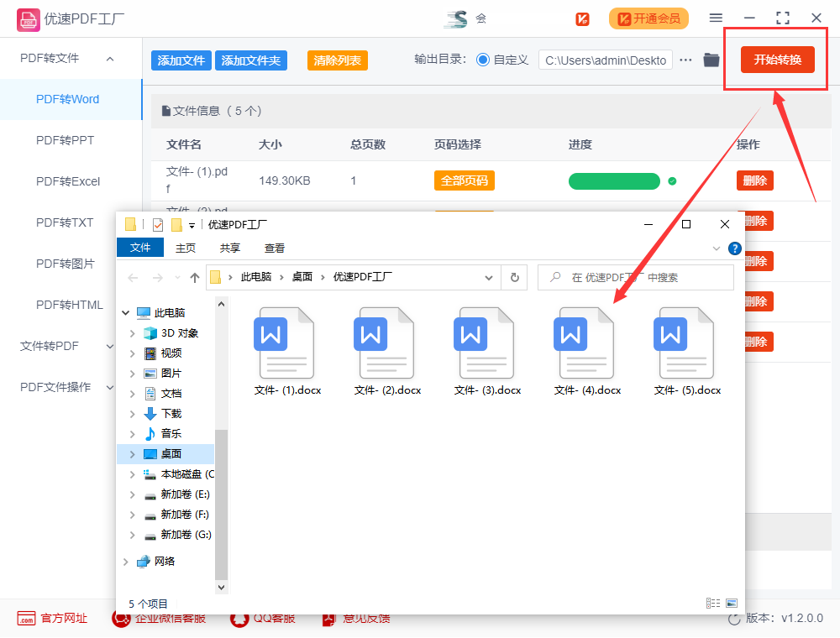The image size is (840, 638).
Task: Click the quick access properties checkmark icon
Action: (x=158, y=225)
